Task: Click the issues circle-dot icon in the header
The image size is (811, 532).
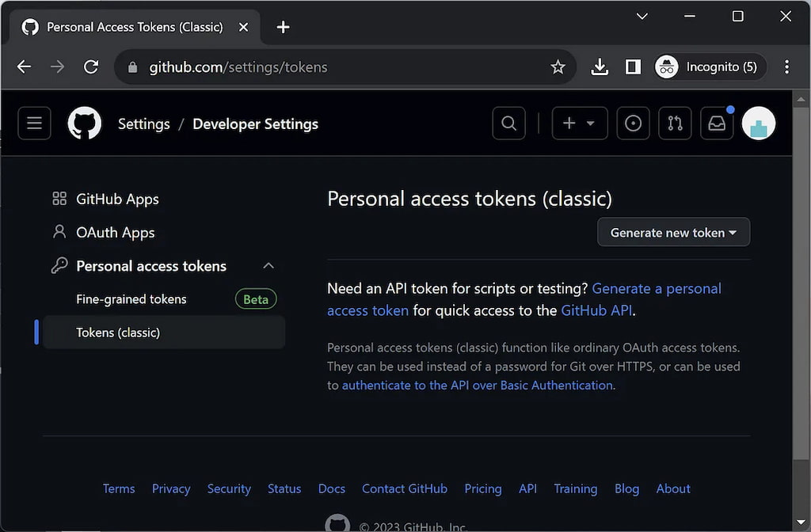Action: tap(633, 123)
